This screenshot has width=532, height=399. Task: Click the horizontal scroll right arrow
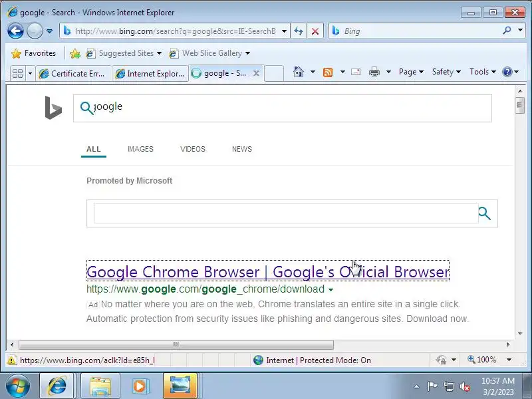[x=508, y=344]
